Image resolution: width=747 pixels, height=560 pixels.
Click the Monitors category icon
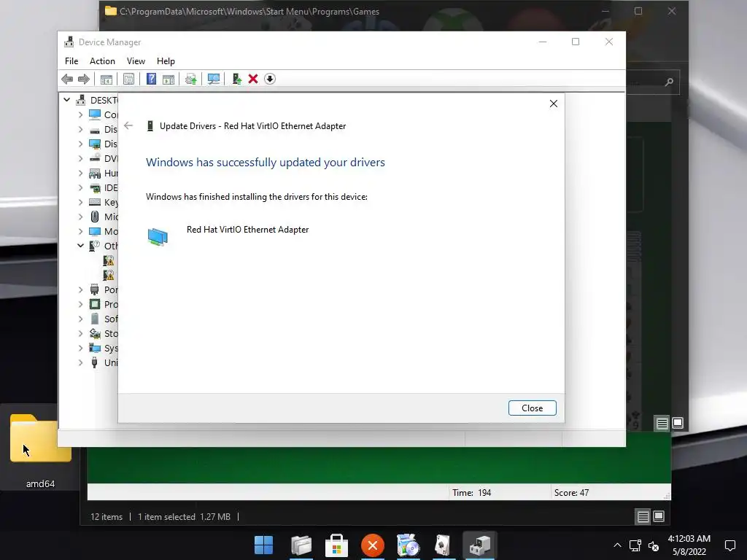coord(95,231)
